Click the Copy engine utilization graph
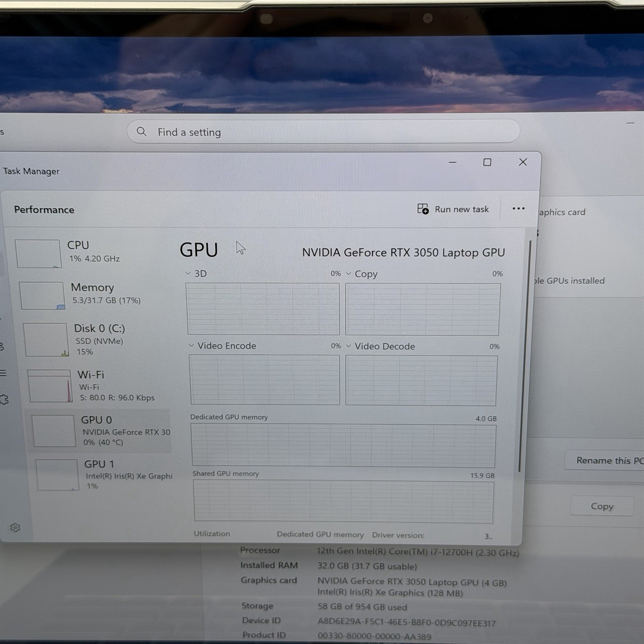Image resolution: width=644 pixels, height=644 pixels. click(x=423, y=309)
